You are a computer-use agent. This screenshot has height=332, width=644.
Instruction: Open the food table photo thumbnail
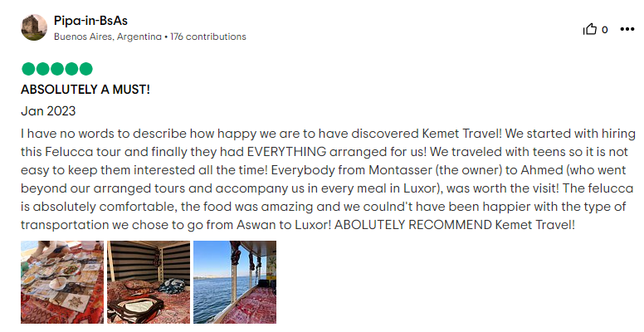point(62,282)
